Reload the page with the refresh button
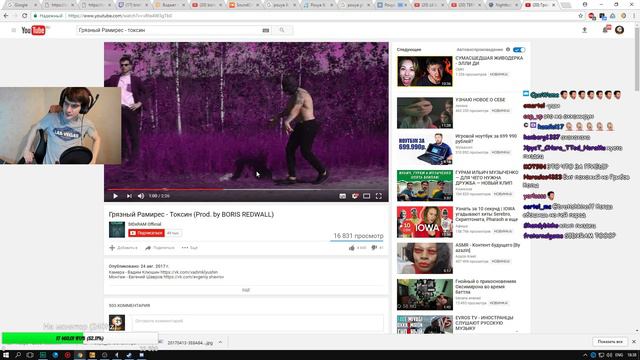Image resolution: width=640 pixels, height=360 pixels. coord(24,16)
